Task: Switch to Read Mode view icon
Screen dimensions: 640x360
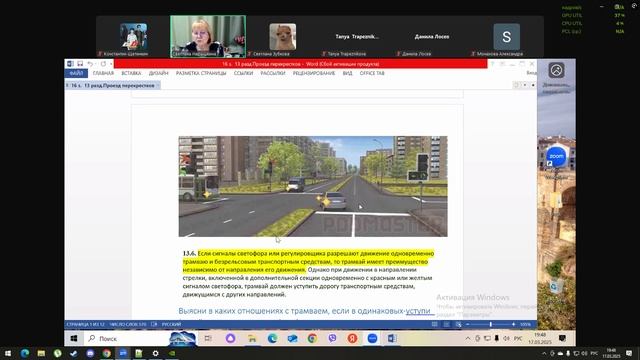Action: [435, 324]
